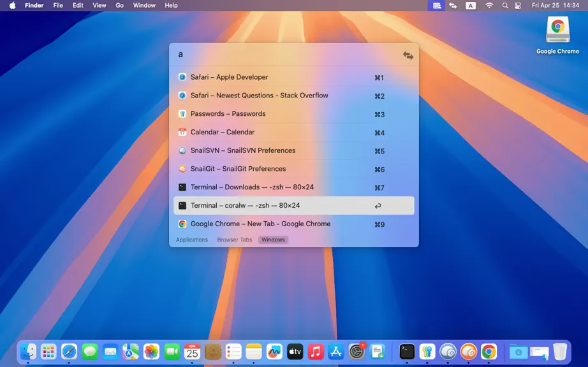Image resolution: width=588 pixels, height=367 pixels.
Task: Launch Freeform from the Dock
Action: tap(274, 352)
